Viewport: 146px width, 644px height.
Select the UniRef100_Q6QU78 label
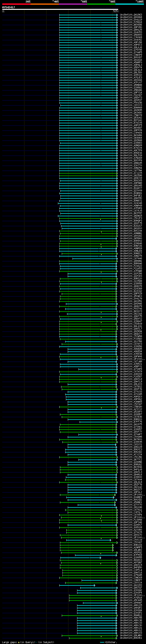pos(131,286)
